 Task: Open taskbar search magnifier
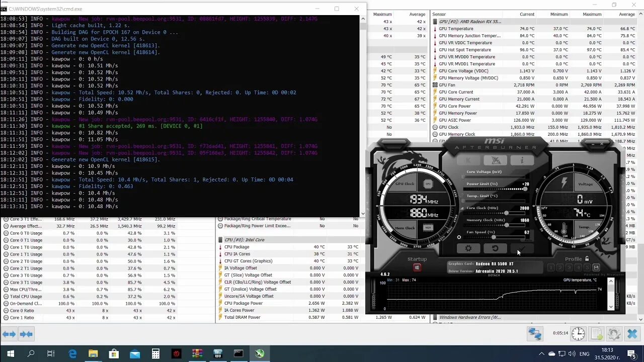tap(31, 354)
